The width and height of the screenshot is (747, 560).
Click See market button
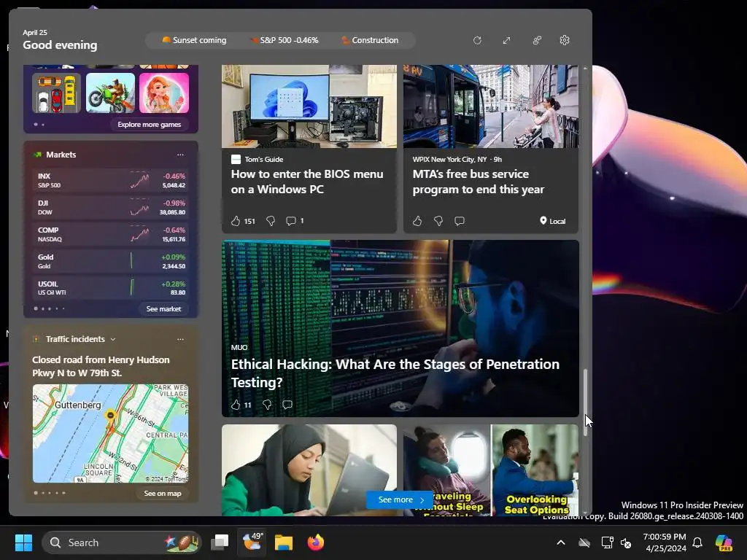(163, 309)
